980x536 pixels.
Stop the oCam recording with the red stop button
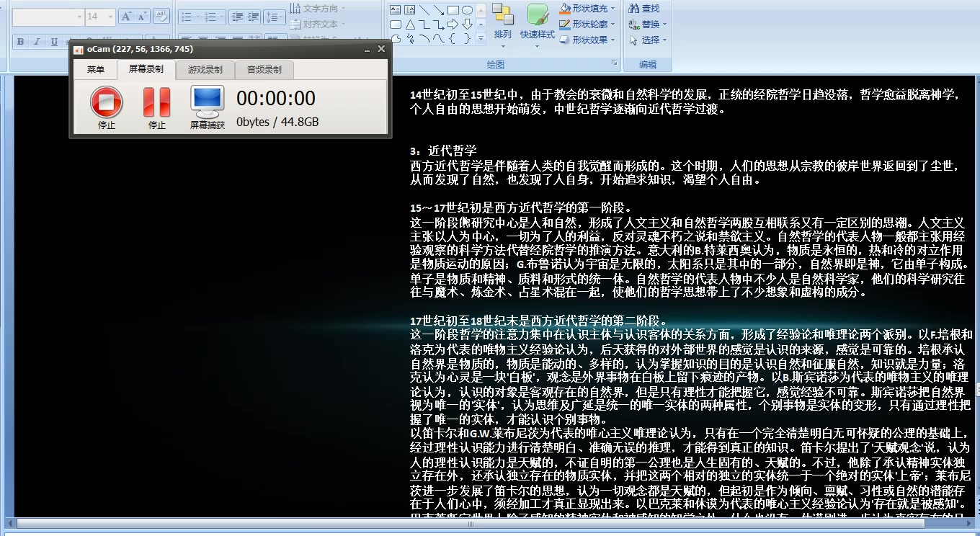(x=106, y=102)
